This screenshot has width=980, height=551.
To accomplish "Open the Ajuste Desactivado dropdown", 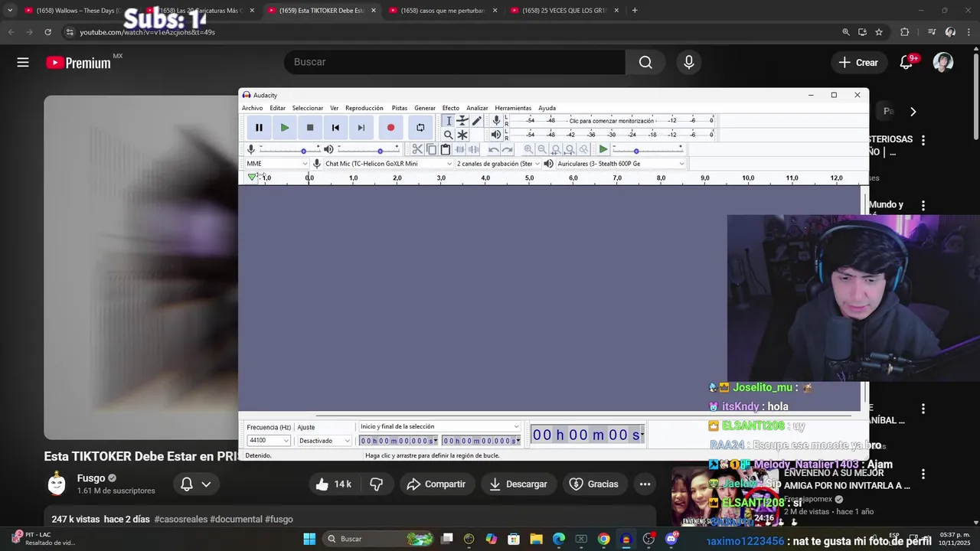I will tap(325, 441).
